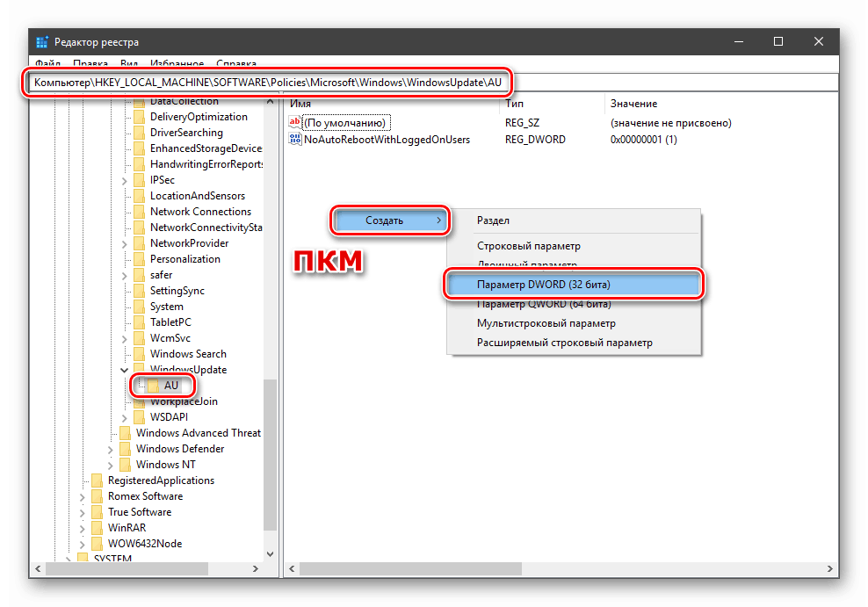Expand the Windows Defender tree node

(x=111, y=449)
